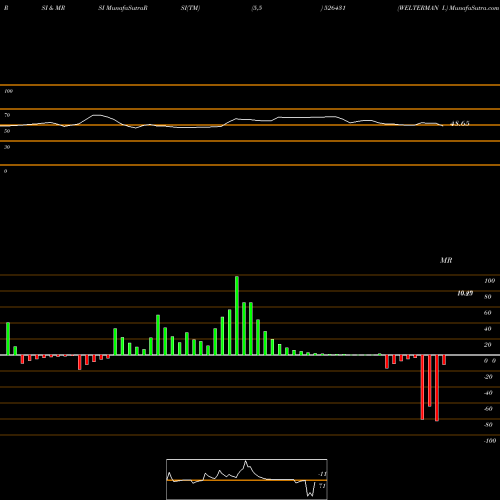500x500 pixels.
Task: Click the longest red histogram bar
Action: 437,388
